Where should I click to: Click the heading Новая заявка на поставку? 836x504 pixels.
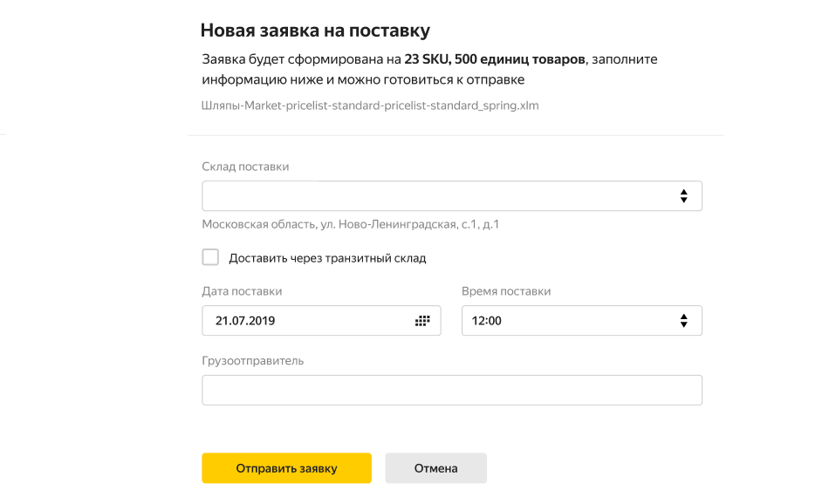[x=315, y=31]
